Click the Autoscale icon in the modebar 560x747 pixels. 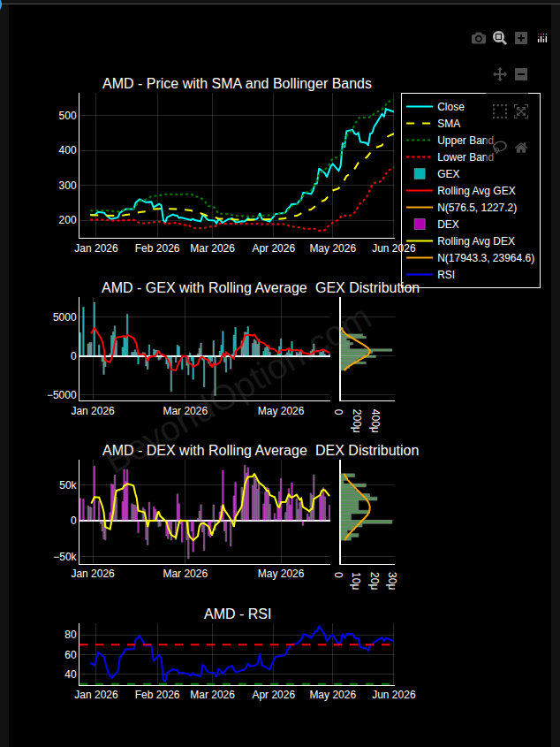(x=521, y=111)
